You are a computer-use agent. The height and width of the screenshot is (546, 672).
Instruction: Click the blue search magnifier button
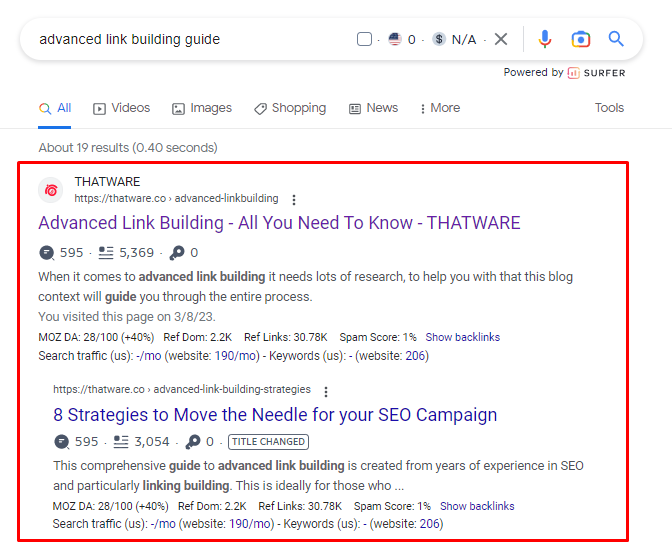(x=616, y=39)
